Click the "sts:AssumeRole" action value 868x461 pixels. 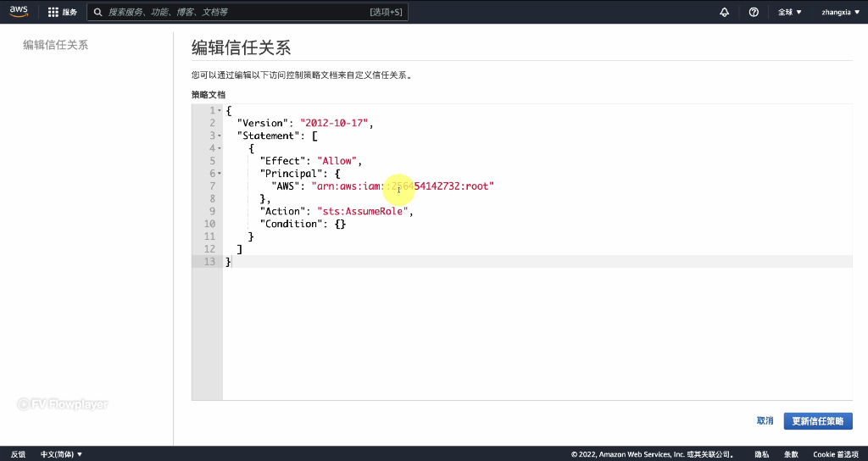pyautogui.click(x=363, y=211)
